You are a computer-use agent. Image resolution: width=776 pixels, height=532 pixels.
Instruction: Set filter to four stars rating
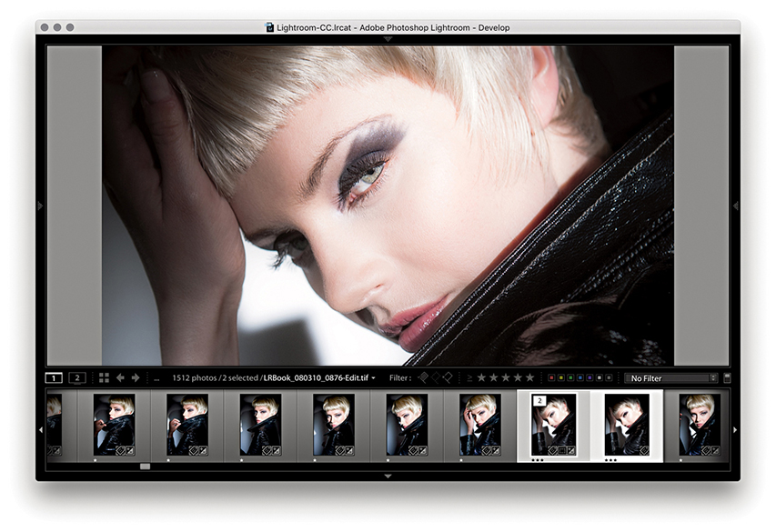[x=518, y=378]
